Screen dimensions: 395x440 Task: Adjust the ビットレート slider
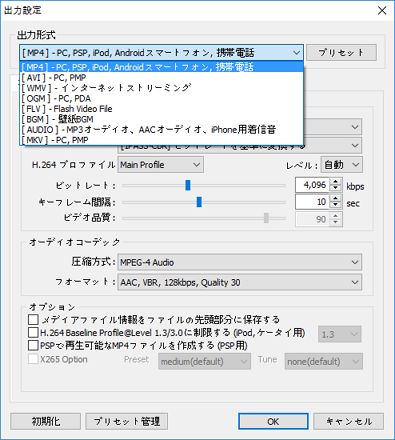pyautogui.click(x=188, y=185)
